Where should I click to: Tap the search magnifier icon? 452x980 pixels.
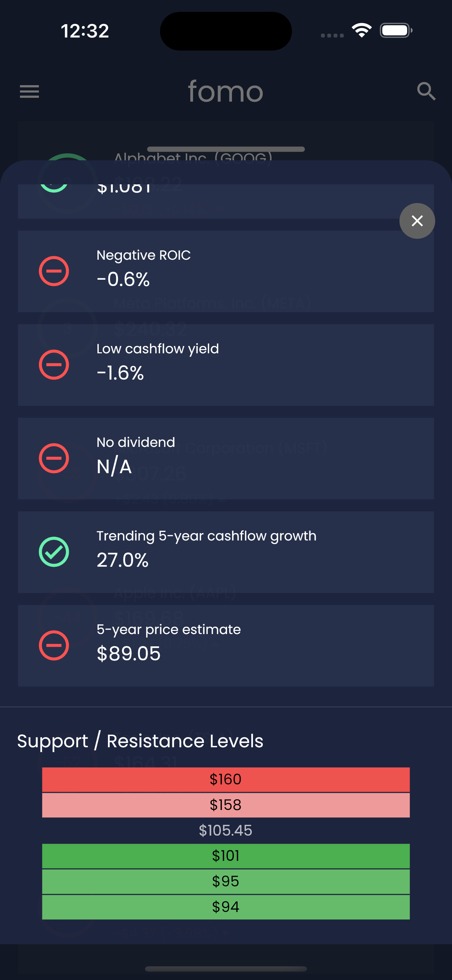[426, 92]
